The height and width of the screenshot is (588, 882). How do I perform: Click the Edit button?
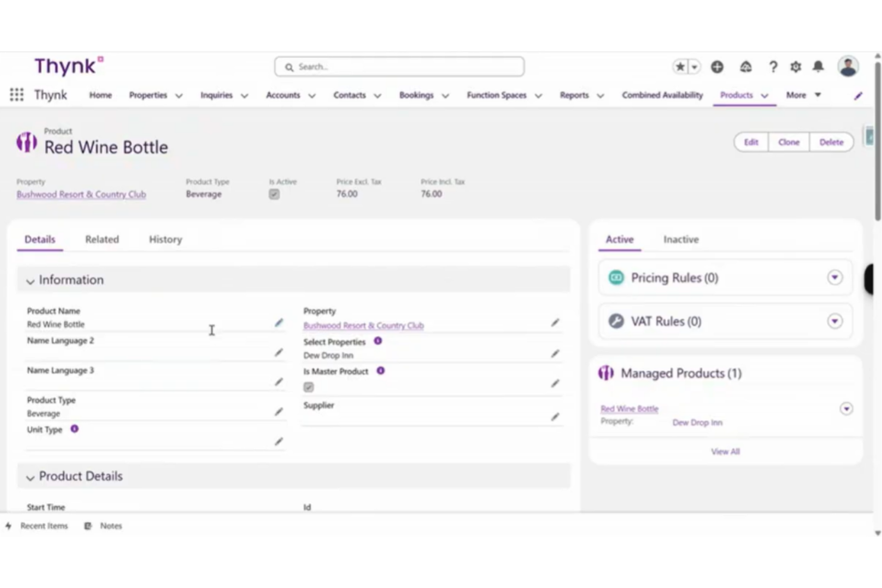[751, 142]
